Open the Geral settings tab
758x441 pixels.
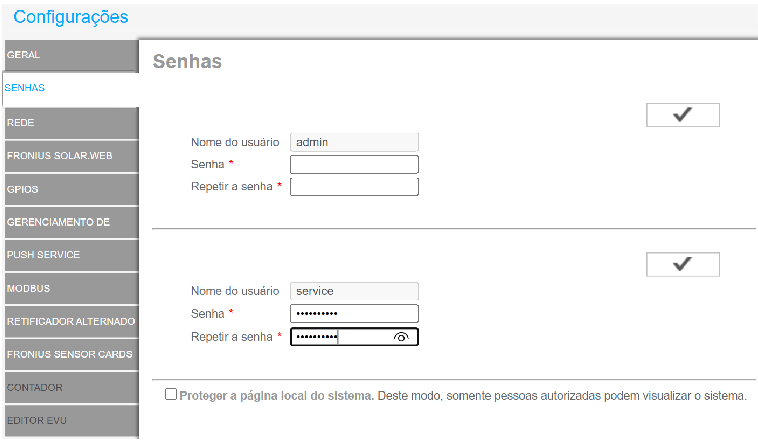coord(68,54)
